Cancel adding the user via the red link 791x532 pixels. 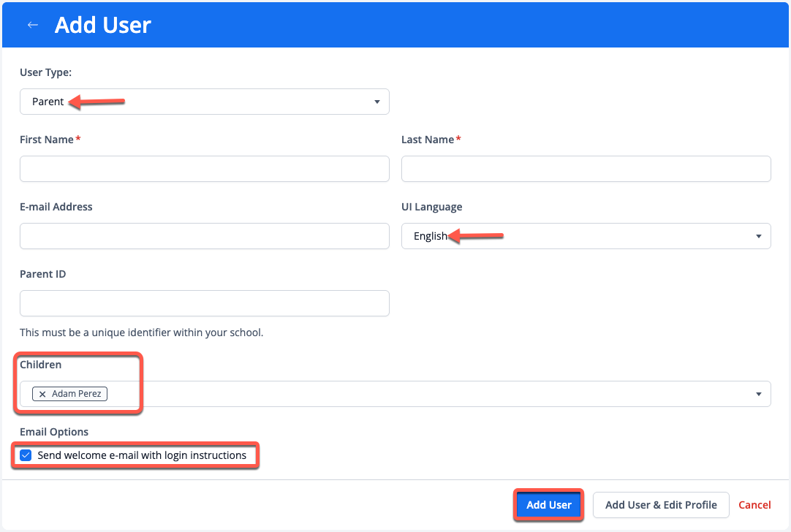(754, 505)
